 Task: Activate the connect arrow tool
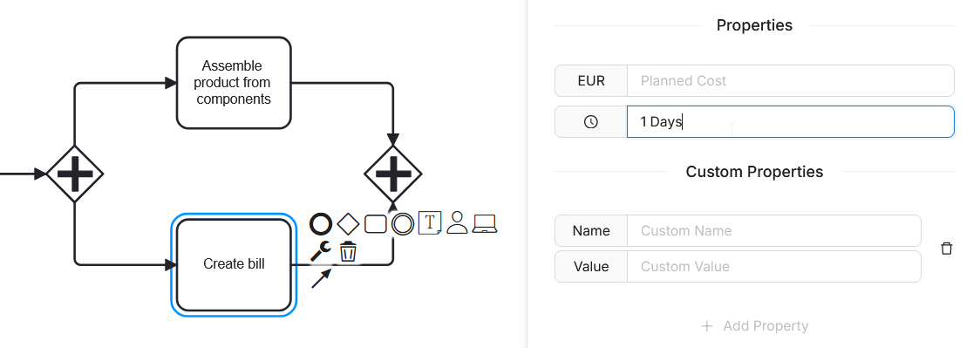[x=321, y=278]
